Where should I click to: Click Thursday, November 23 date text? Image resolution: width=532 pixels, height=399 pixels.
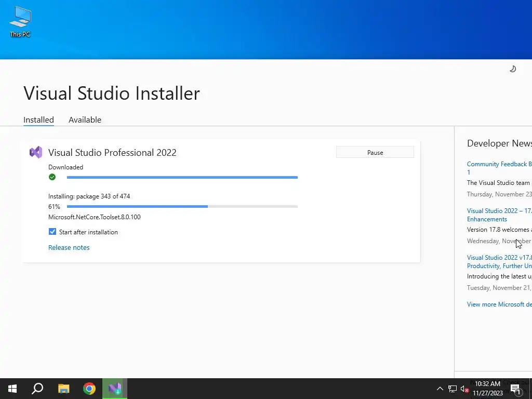click(x=499, y=194)
